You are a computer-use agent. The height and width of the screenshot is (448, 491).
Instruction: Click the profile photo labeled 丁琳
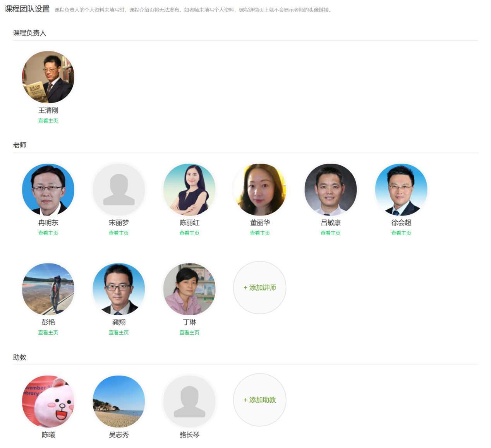pyautogui.click(x=189, y=289)
